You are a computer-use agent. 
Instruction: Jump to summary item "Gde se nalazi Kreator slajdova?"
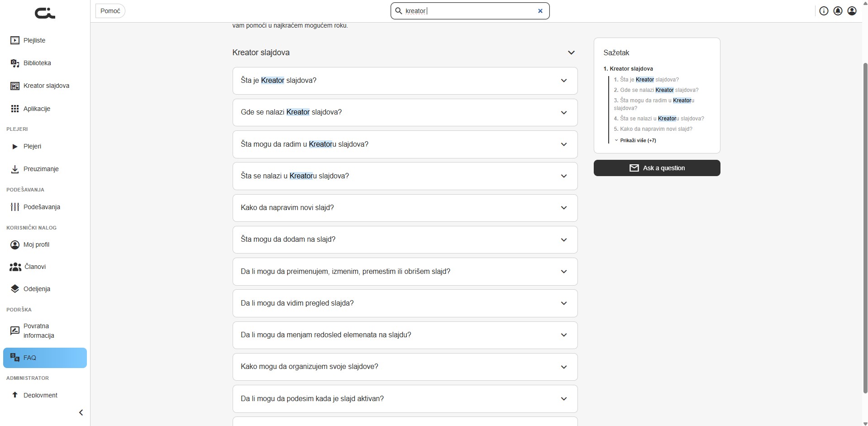[656, 90]
